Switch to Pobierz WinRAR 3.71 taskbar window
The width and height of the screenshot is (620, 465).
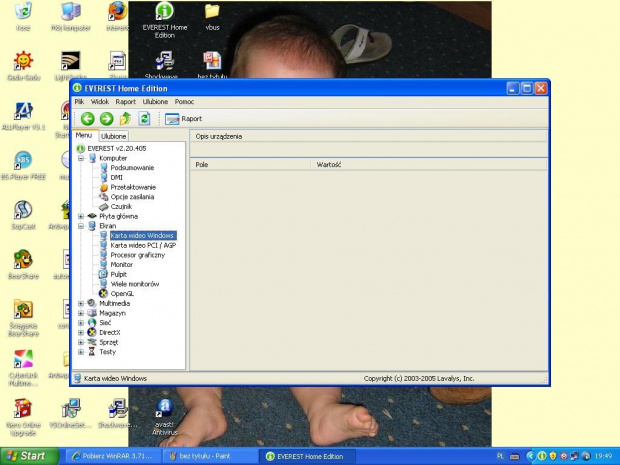click(113, 456)
